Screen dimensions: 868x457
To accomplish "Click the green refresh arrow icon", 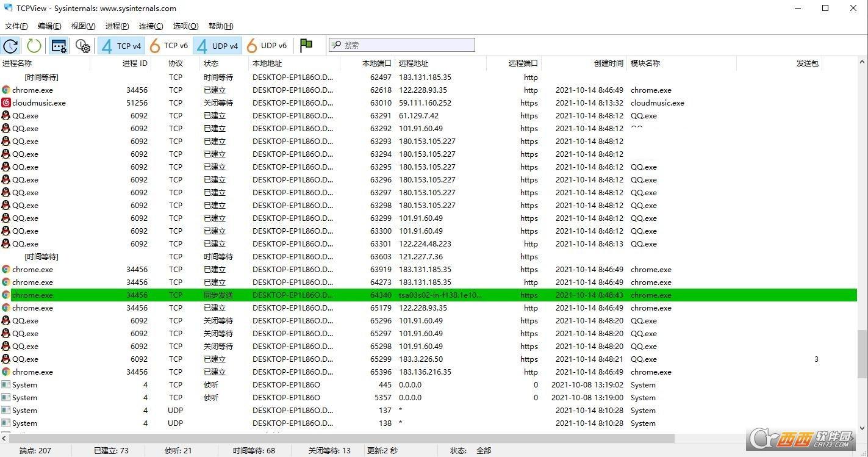I will (34, 46).
